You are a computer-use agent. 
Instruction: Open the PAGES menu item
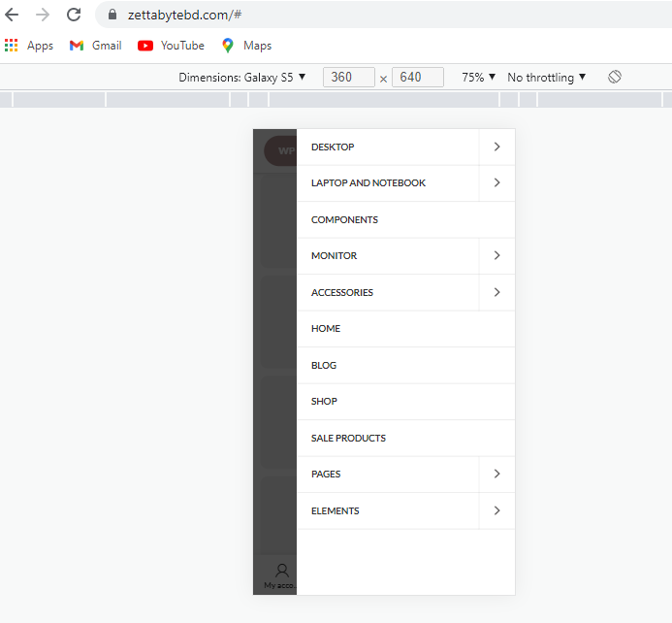(388, 475)
